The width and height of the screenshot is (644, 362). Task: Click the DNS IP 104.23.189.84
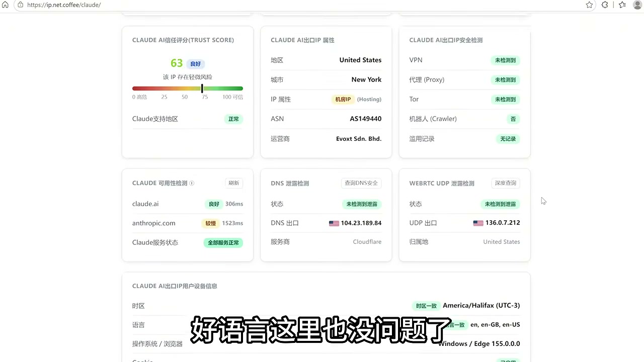pyautogui.click(x=361, y=223)
